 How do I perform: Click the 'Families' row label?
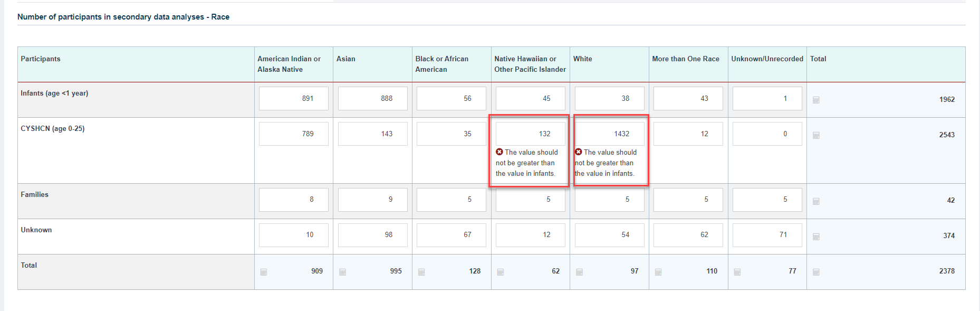click(35, 194)
